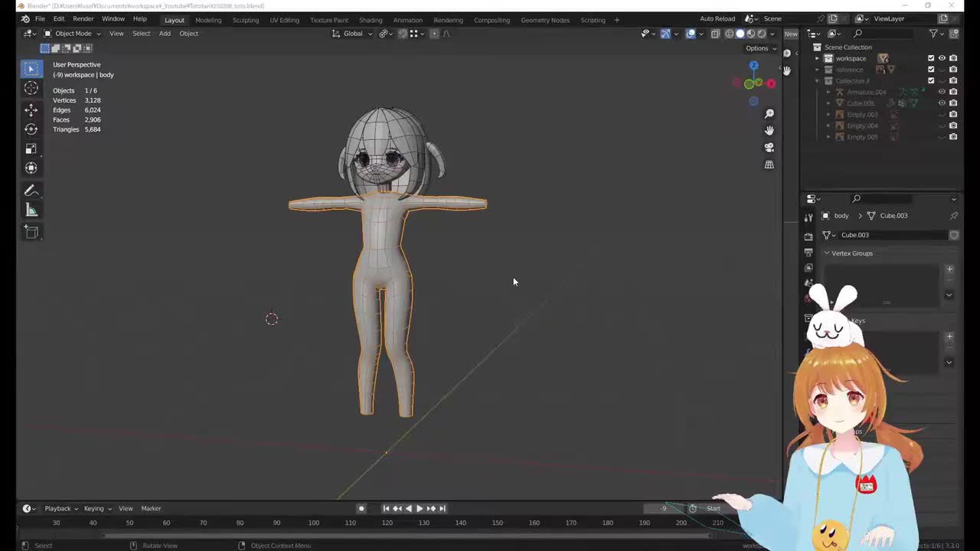Click the Blender logo menu
The image size is (980, 551).
pos(25,18)
